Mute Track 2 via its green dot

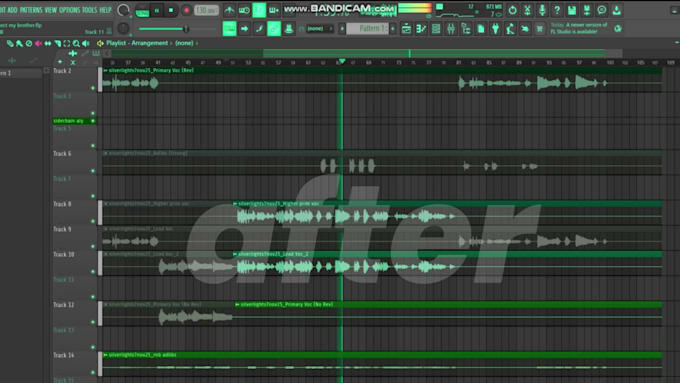coord(93,88)
